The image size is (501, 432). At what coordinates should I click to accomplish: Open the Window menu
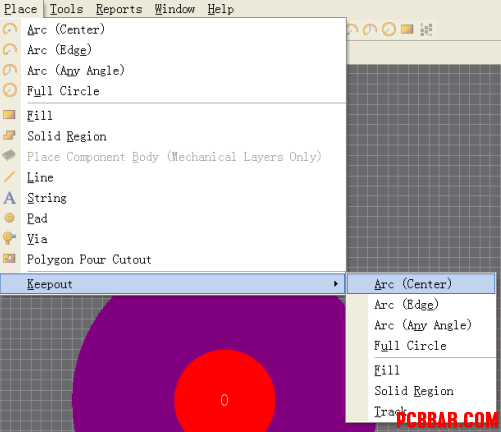[x=175, y=9]
